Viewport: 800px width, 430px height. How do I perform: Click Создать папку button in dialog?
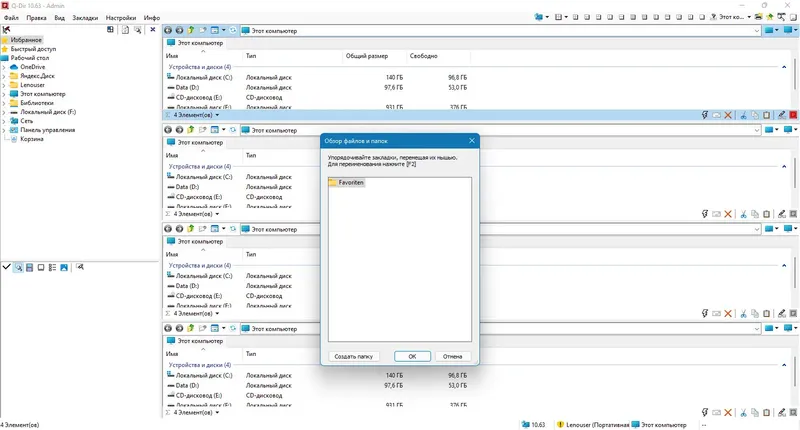pos(354,357)
